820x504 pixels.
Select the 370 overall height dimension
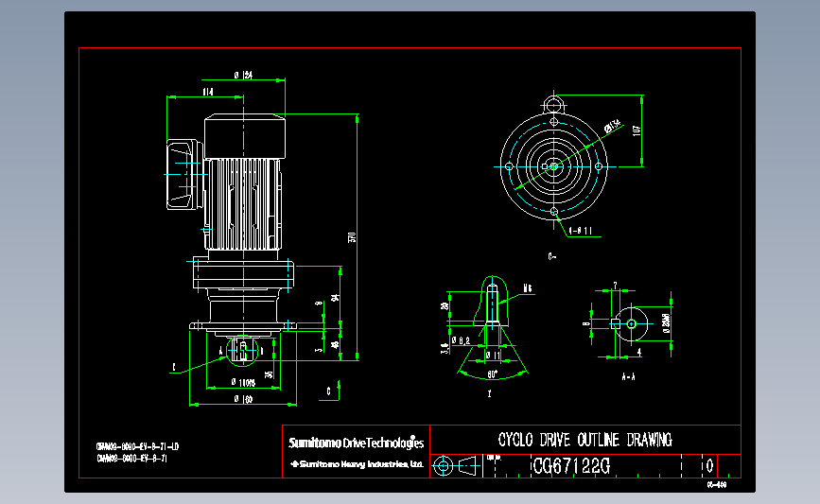point(352,237)
